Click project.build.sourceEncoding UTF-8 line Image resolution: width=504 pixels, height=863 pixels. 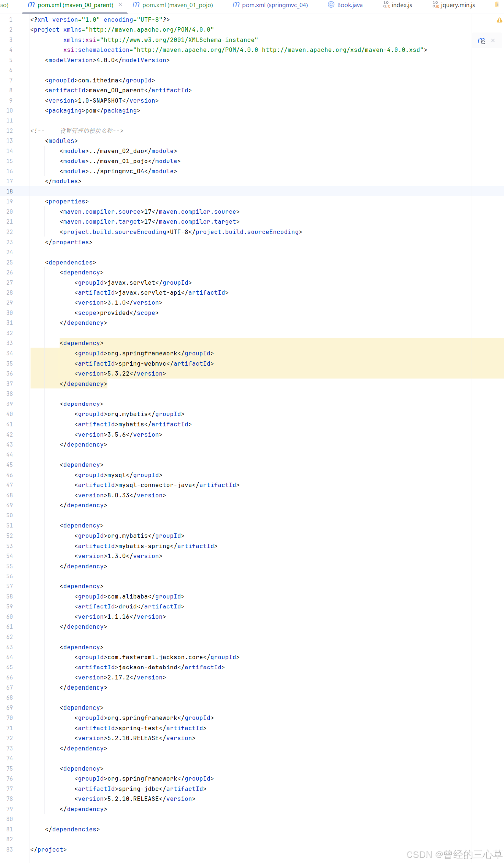[181, 232]
